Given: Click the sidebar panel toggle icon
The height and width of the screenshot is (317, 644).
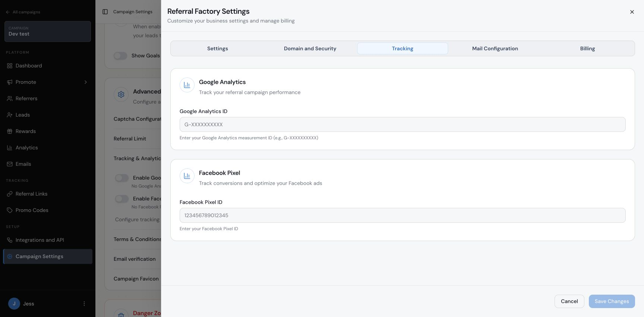Looking at the screenshot, I should (105, 12).
